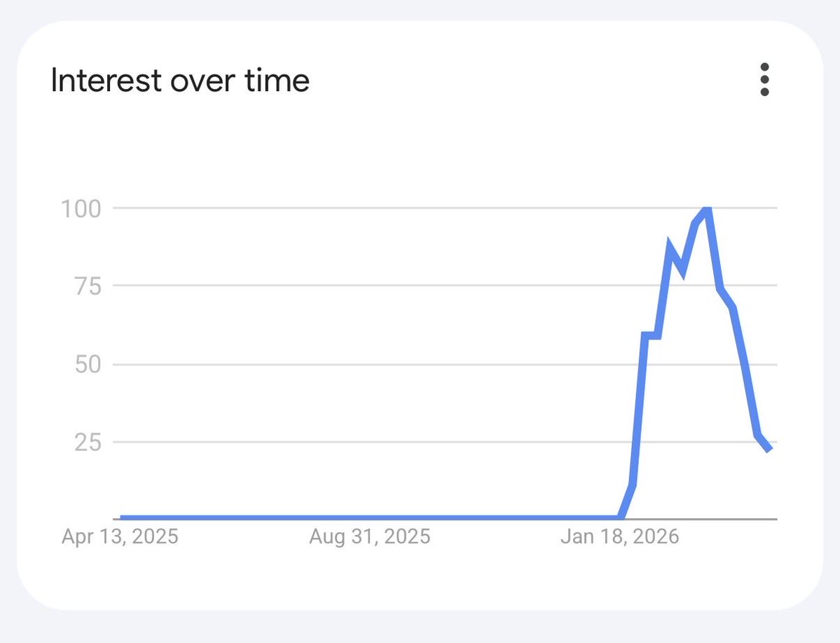Image resolution: width=840 pixels, height=643 pixels.
Task: Click the flat plateau of the line near 60
Action: [x=652, y=336]
